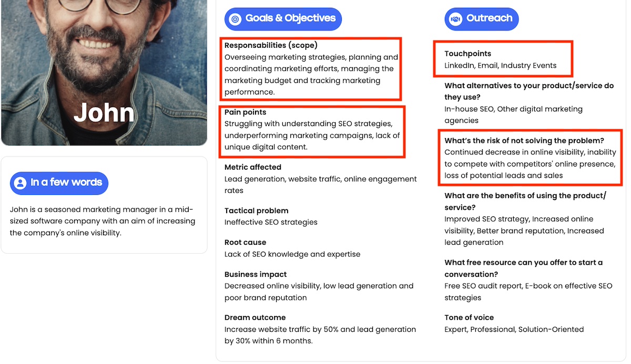
Task: Click the target icon beside Goals & Objectives
Action: [x=235, y=19]
